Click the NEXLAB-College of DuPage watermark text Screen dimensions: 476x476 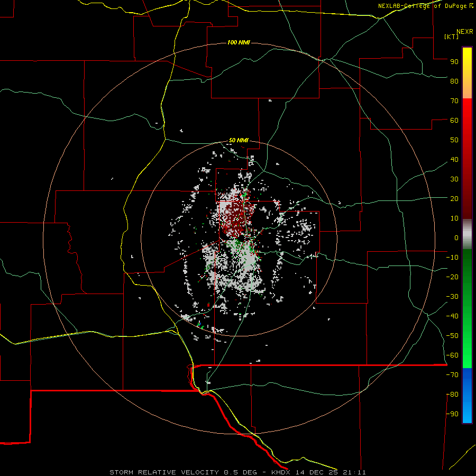point(425,6)
